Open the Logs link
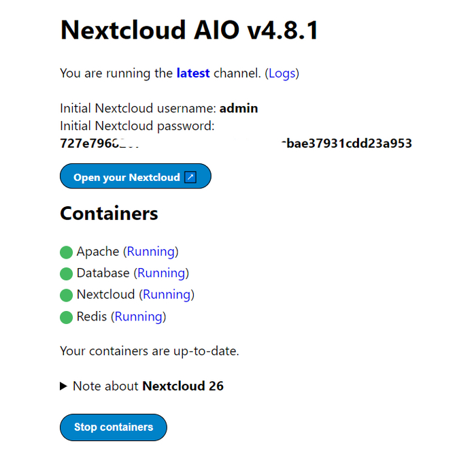476x460 pixels. tap(282, 73)
